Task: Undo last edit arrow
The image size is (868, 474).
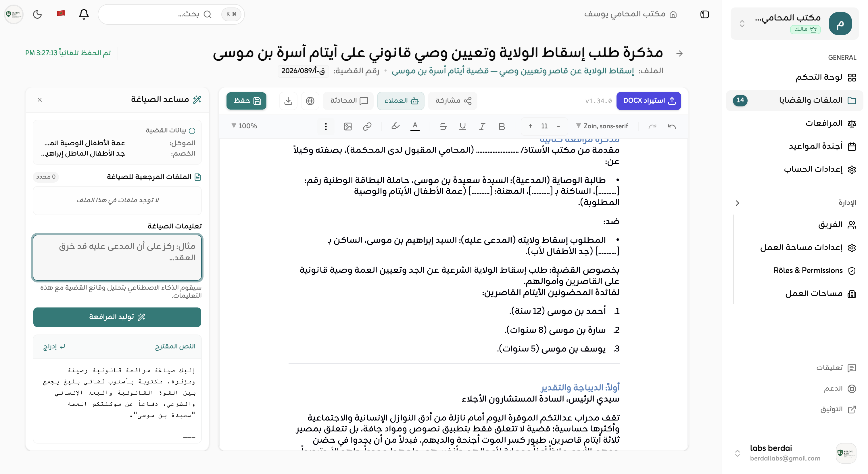Action: (672, 126)
